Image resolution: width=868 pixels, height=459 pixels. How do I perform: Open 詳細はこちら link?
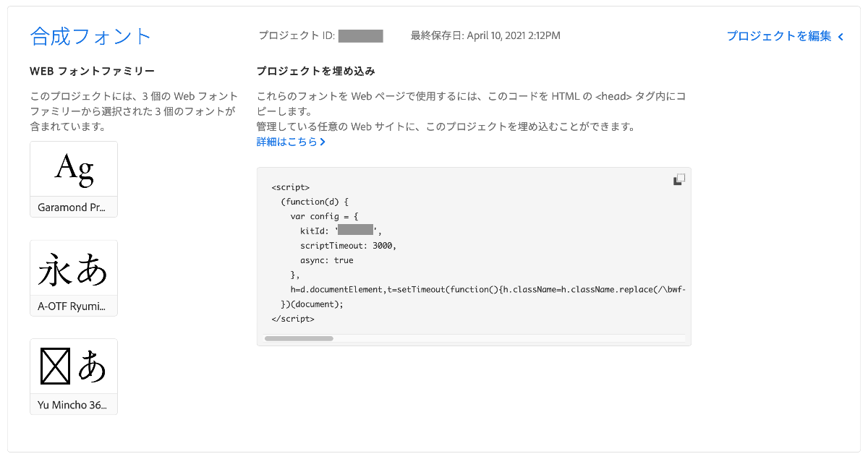click(x=291, y=142)
